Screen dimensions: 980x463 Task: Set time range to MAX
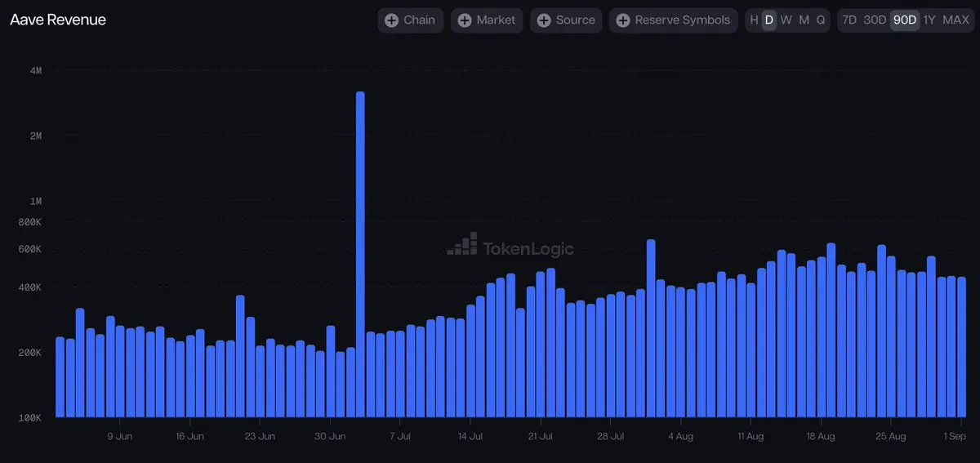[955, 20]
